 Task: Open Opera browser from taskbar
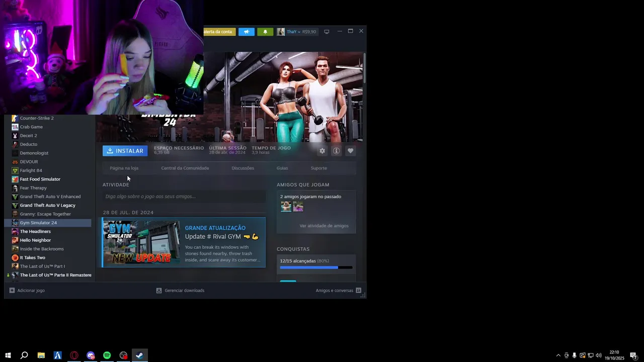click(x=74, y=355)
